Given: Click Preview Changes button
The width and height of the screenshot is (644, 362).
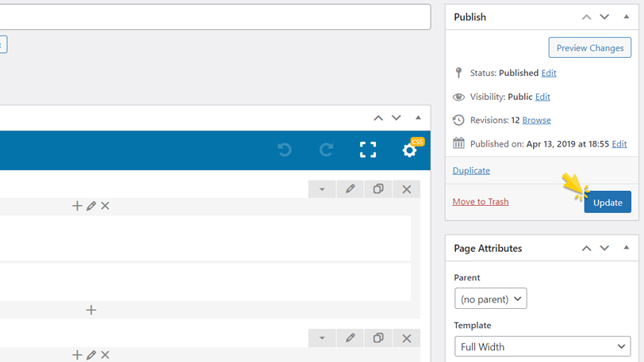Looking at the screenshot, I should coord(589,48).
